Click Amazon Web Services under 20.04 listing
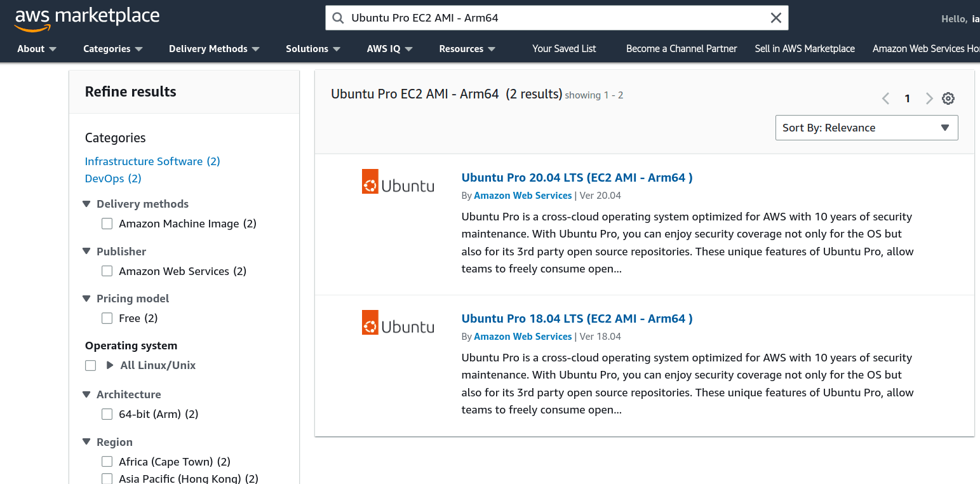 (x=523, y=196)
